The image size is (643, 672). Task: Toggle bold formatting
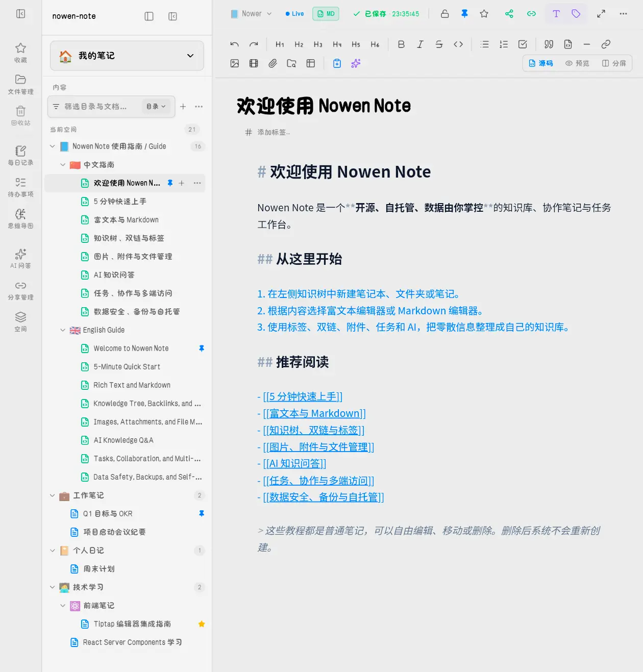tap(401, 44)
